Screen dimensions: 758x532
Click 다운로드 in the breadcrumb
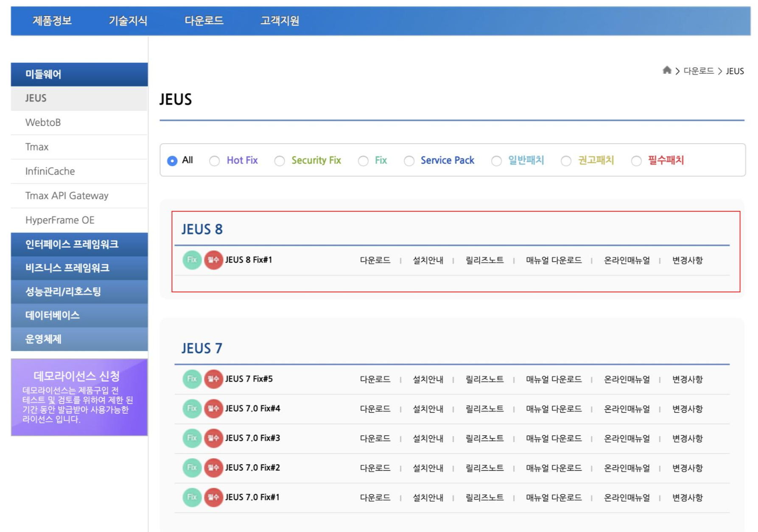699,71
